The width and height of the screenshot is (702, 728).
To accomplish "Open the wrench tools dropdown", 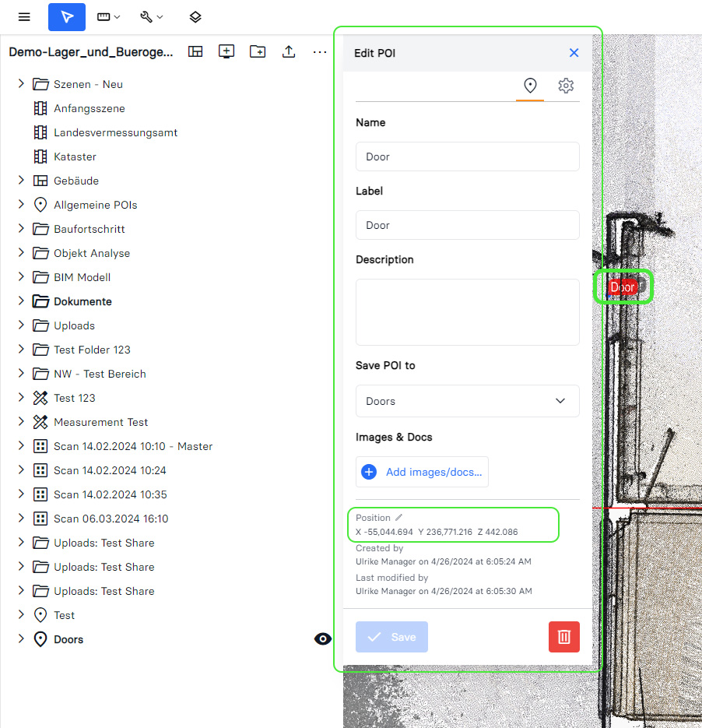I will (151, 17).
